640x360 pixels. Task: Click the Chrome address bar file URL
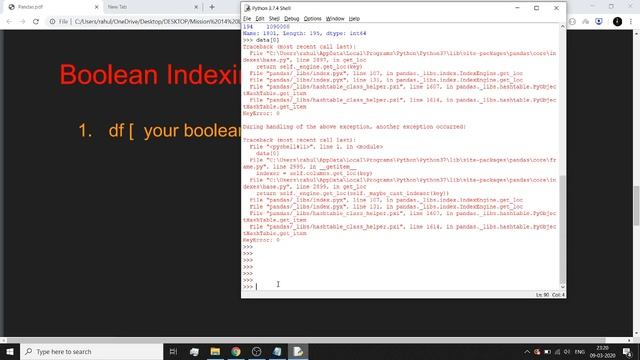click(158, 21)
